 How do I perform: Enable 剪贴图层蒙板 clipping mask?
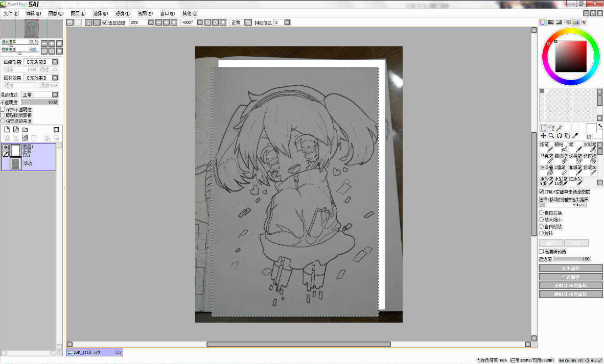click(x=3, y=115)
